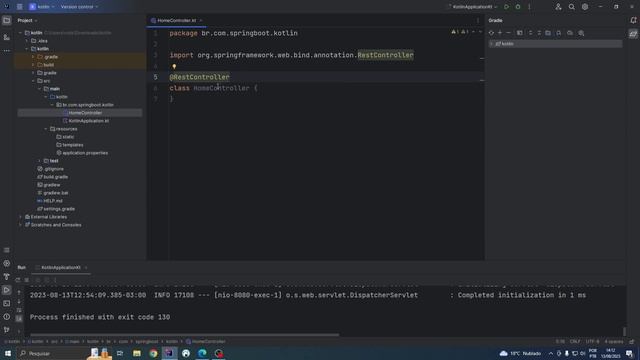Open the Services tool window icon

pos(7,264)
